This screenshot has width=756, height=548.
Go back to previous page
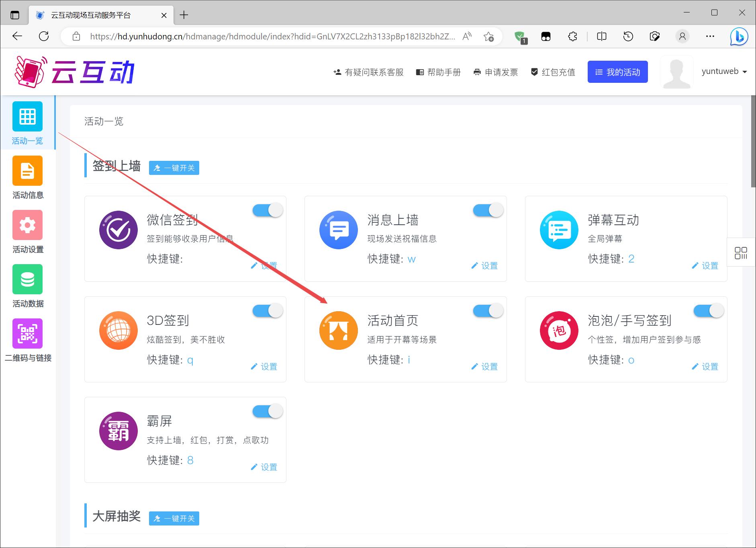(x=17, y=36)
